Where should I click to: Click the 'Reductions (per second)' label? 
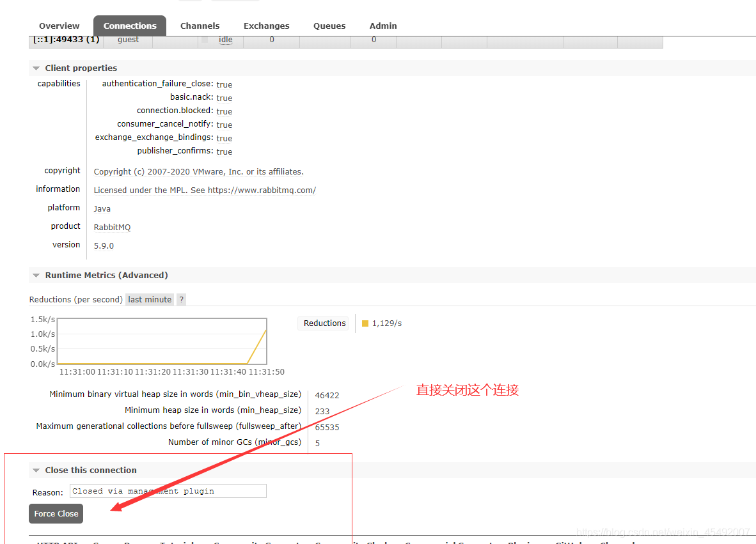pyautogui.click(x=75, y=300)
